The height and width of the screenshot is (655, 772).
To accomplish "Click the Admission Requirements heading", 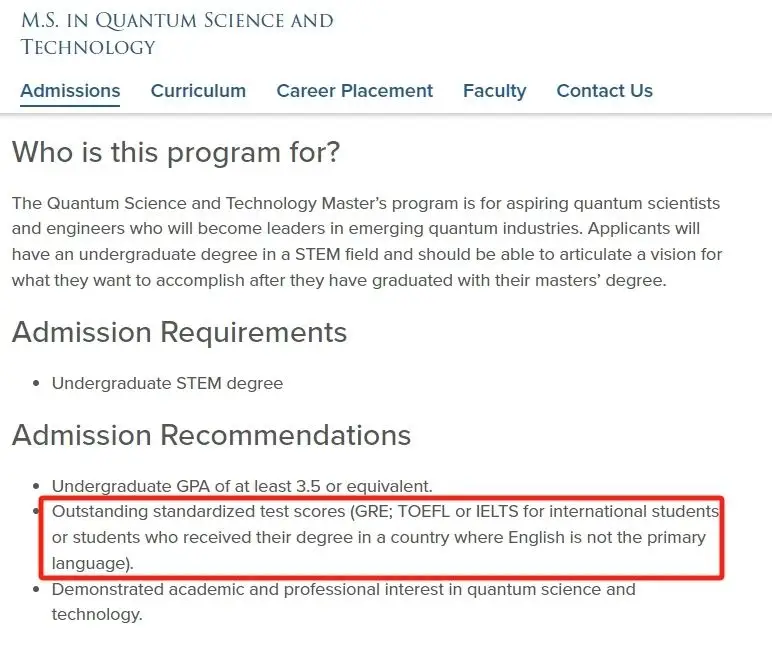I will tap(179, 332).
